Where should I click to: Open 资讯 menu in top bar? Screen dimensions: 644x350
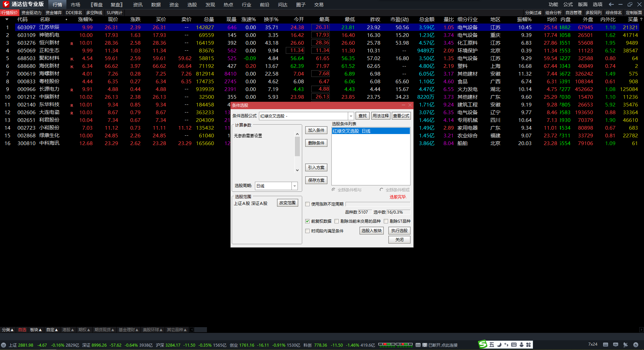pyautogui.click(x=138, y=5)
